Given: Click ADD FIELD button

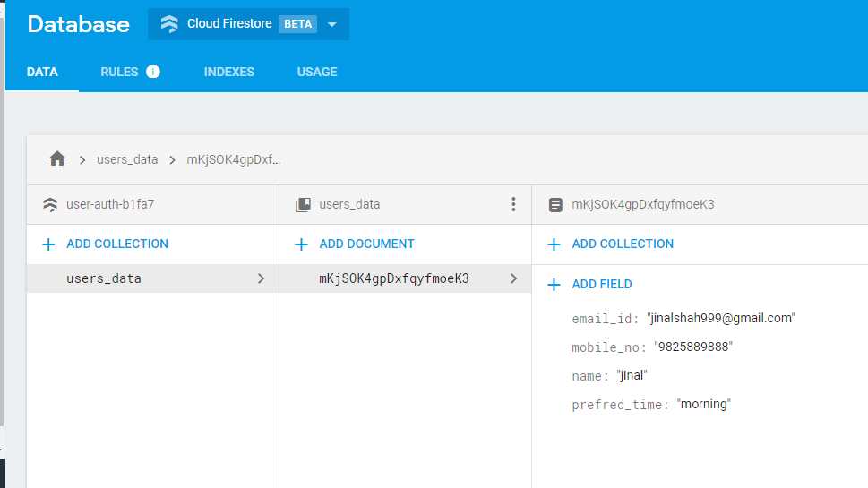Looking at the screenshot, I should (602, 285).
